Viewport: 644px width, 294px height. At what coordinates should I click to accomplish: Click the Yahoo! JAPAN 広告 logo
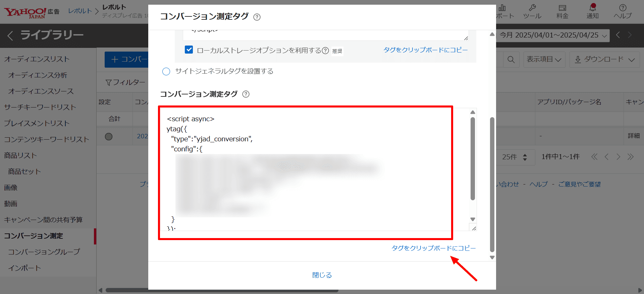(32, 13)
